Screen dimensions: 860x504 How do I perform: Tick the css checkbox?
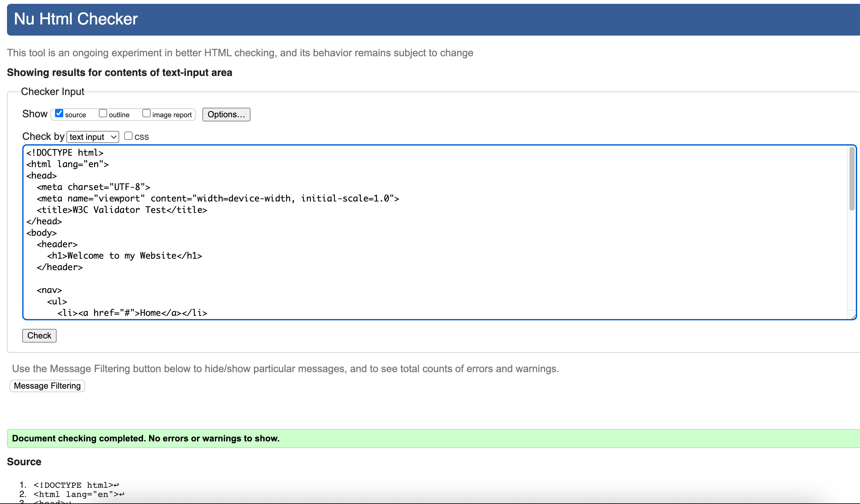[x=128, y=136]
